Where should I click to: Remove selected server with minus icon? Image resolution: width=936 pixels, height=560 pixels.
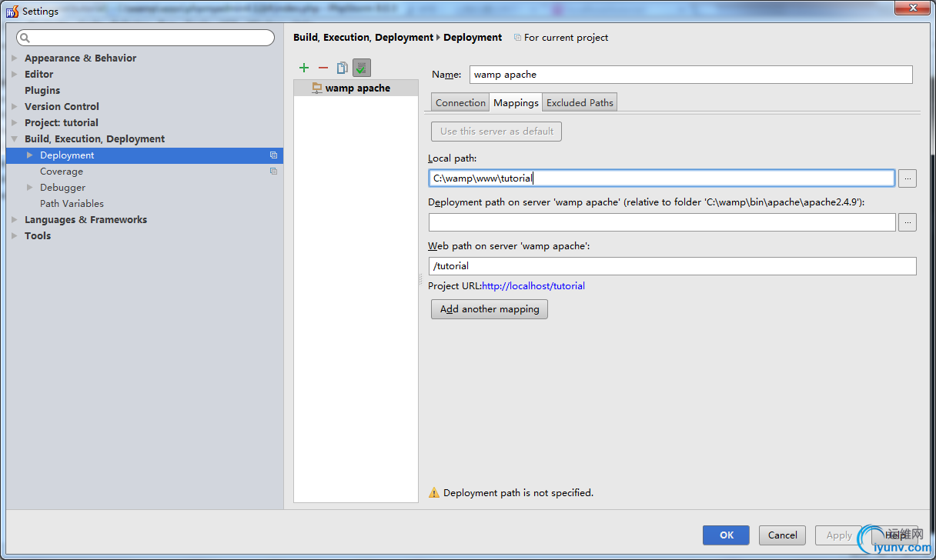click(x=323, y=68)
